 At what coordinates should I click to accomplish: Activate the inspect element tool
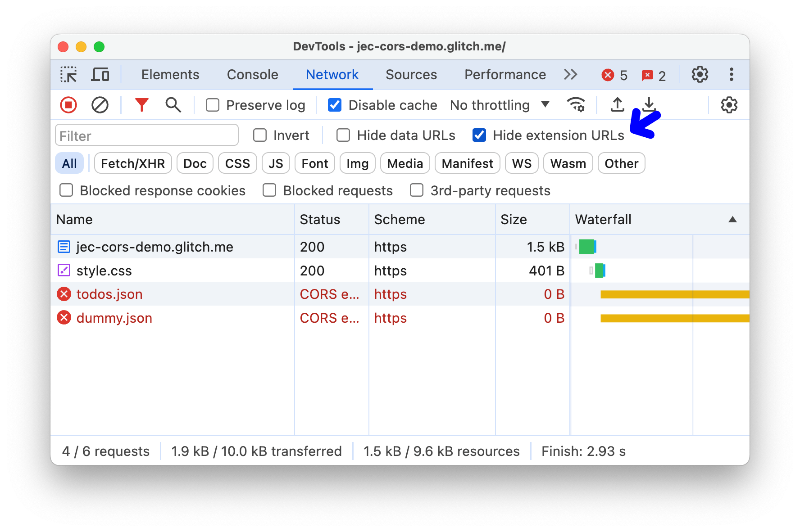coord(68,74)
